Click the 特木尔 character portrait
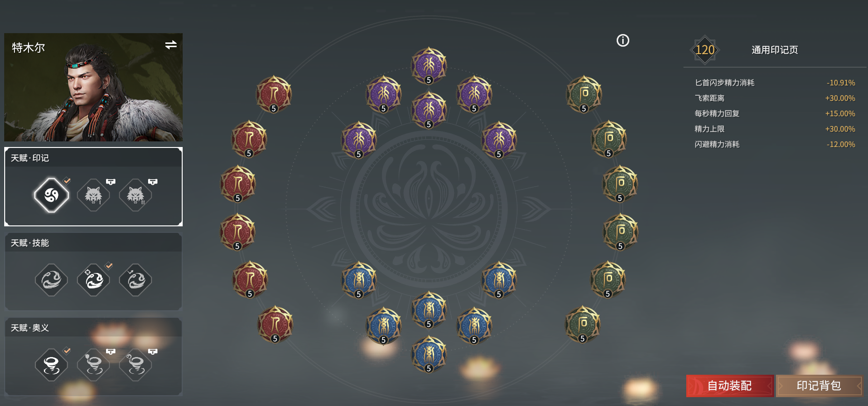The height and width of the screenshot is (406, 868). pos(93,87)
